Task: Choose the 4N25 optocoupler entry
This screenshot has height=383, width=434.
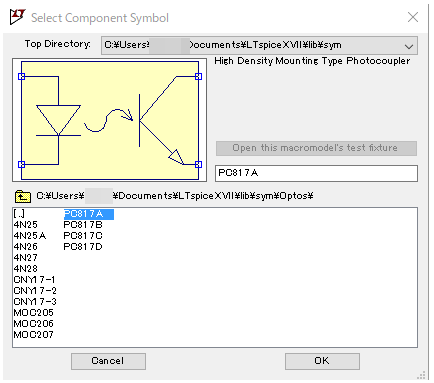Action: 26,225
